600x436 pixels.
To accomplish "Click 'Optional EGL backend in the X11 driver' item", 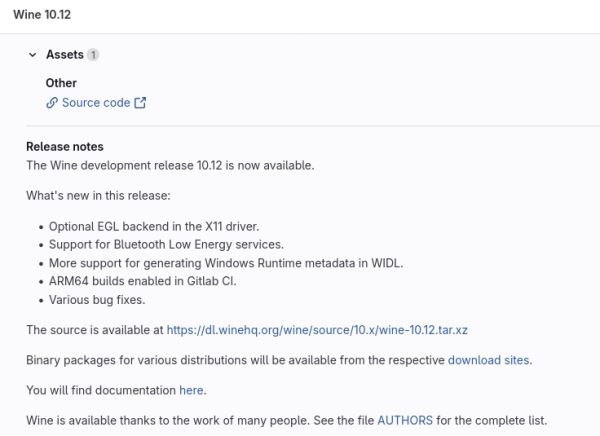I will (154, 227).
